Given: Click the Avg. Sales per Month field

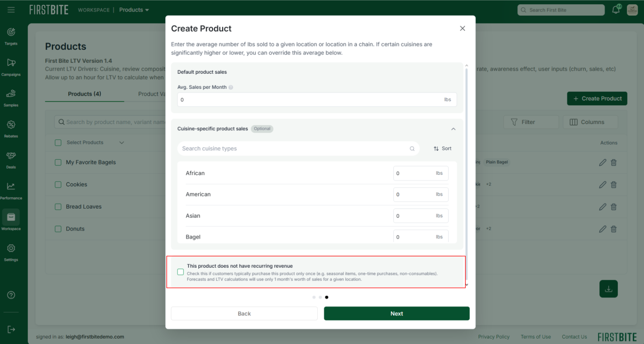Looking at the screenshot, I should click(x=317, y=100).
